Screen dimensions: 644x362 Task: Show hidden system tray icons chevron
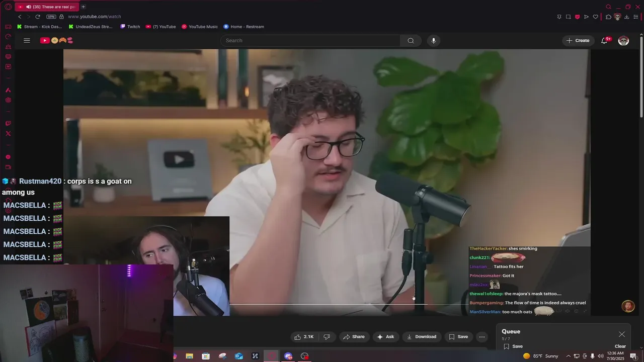coord(569,356)
